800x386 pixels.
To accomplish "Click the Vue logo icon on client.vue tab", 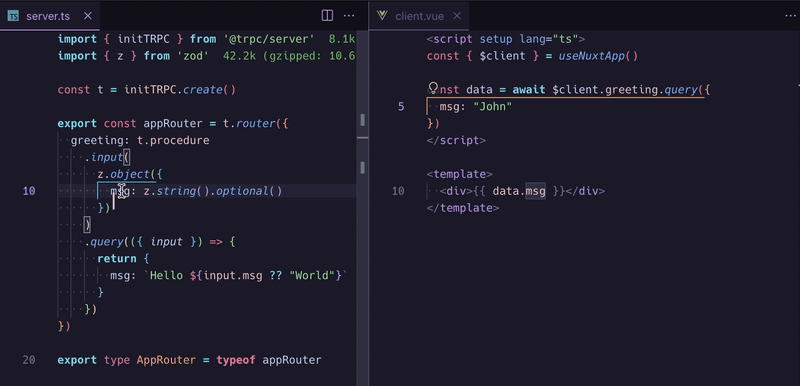I will point(382,16).
